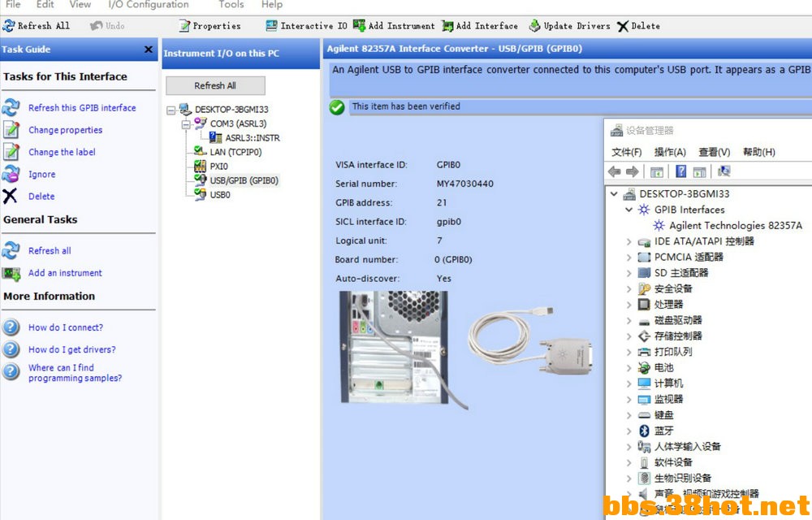Click the Ignore task icon

click(11, 174)
